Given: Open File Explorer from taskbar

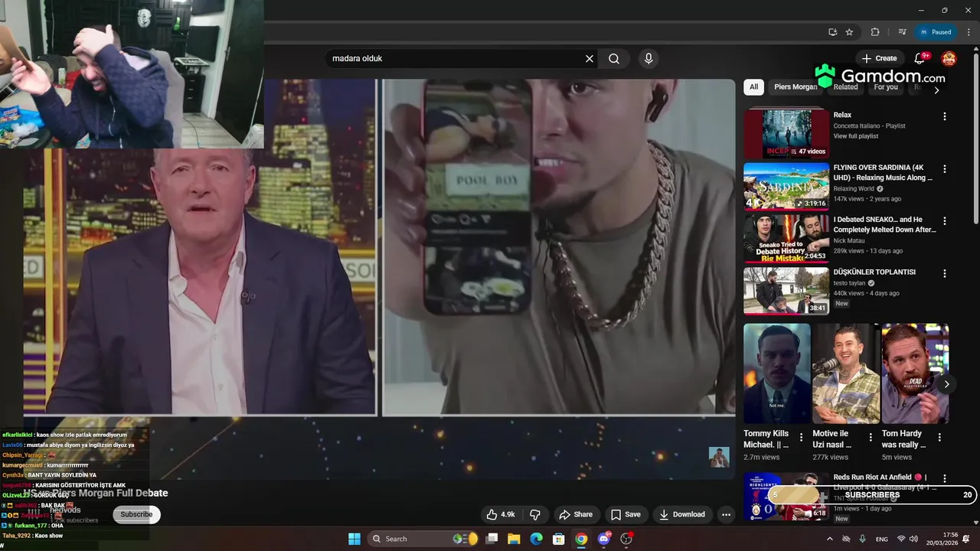Looking at the screenshot, I should click(514, 539).
